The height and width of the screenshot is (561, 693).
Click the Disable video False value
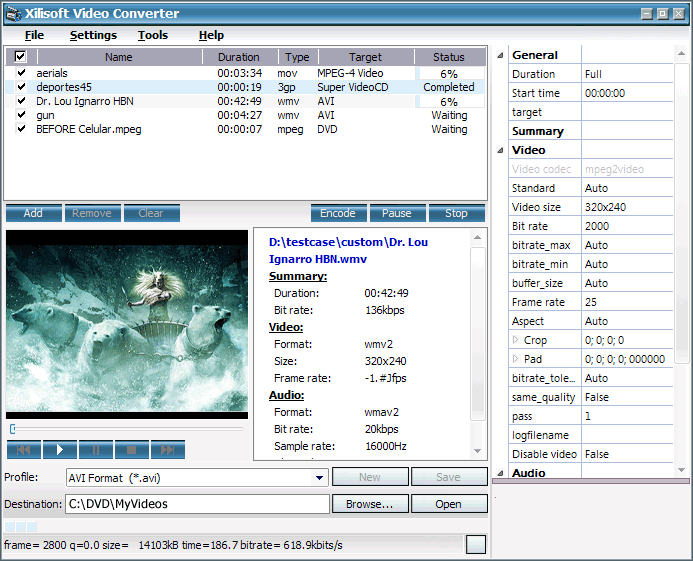597,454
